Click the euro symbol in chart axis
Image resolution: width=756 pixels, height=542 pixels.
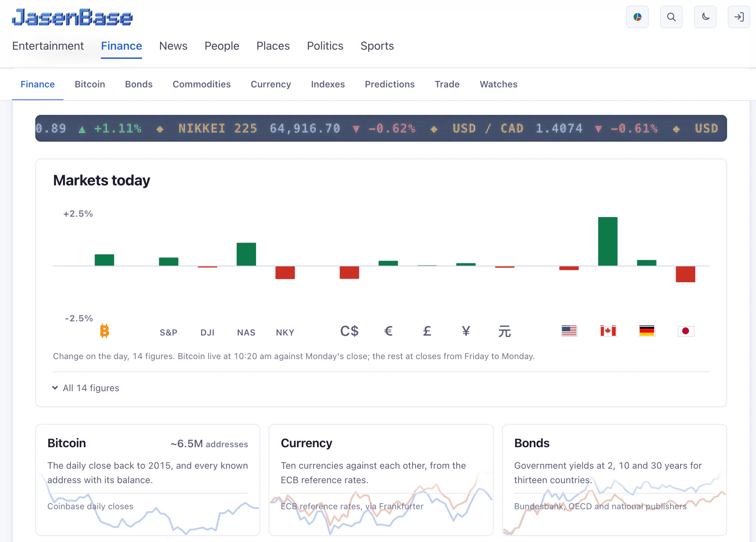coord(388,331)
